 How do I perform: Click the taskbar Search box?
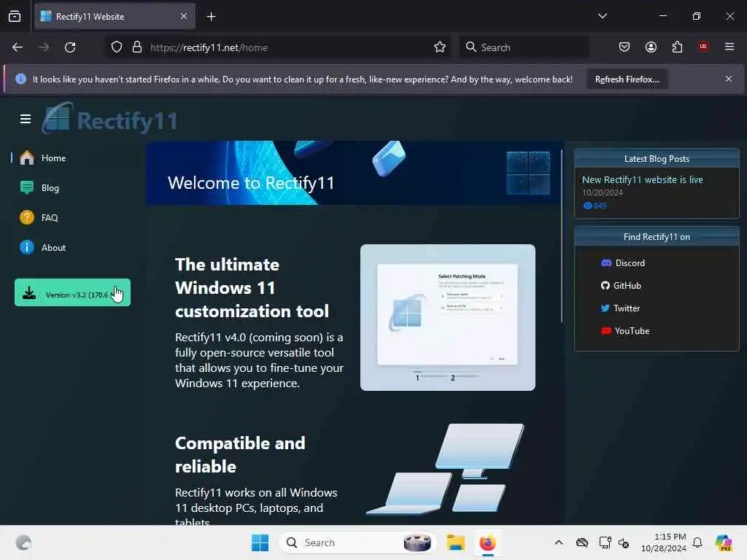tap(357, 542)
